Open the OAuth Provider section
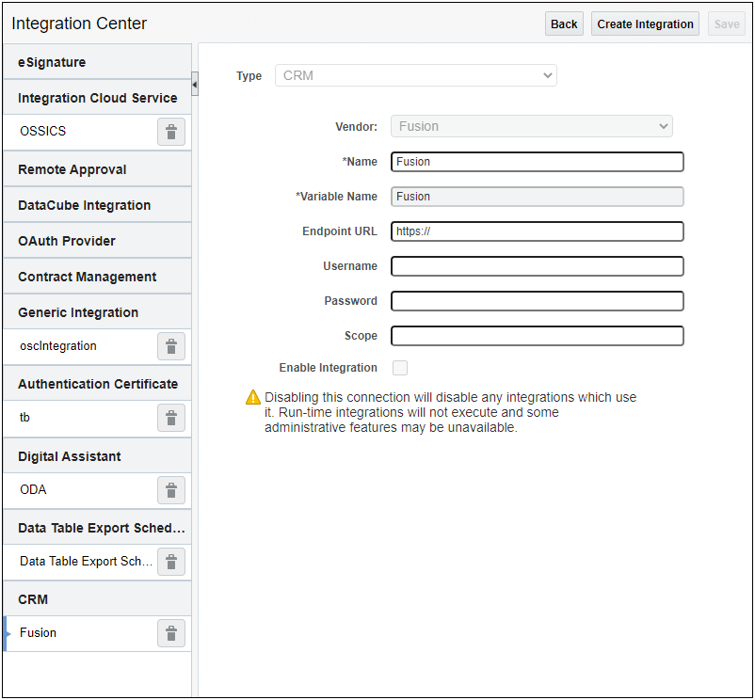 [x=67, y=241]
